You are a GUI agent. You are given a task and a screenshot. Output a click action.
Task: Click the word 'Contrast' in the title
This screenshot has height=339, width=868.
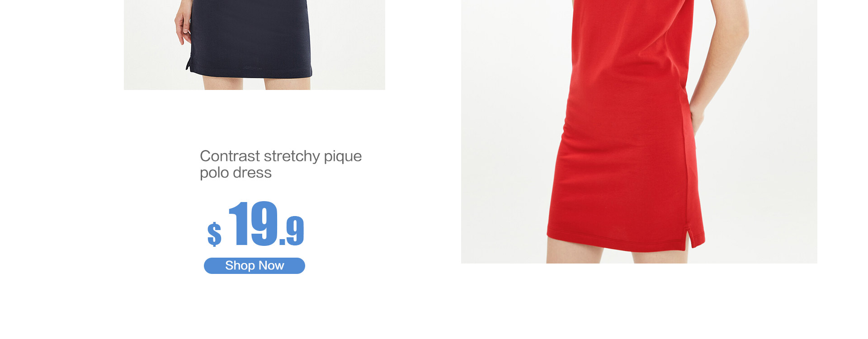[230, 156]
